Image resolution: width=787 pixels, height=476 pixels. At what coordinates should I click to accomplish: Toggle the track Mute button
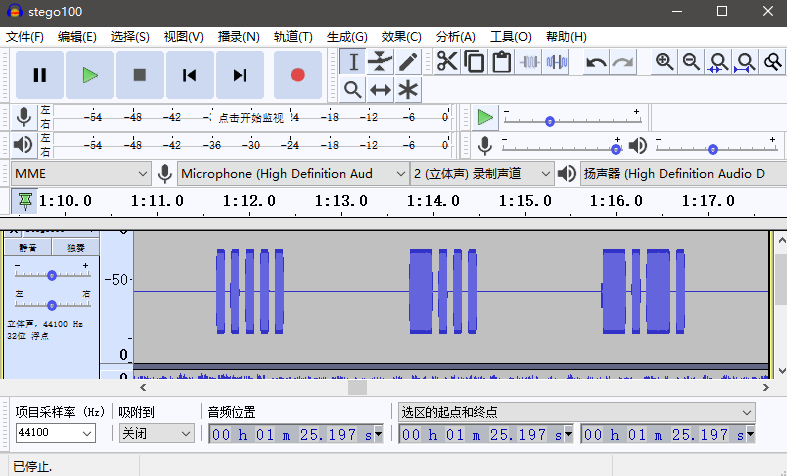pos(28,247)
